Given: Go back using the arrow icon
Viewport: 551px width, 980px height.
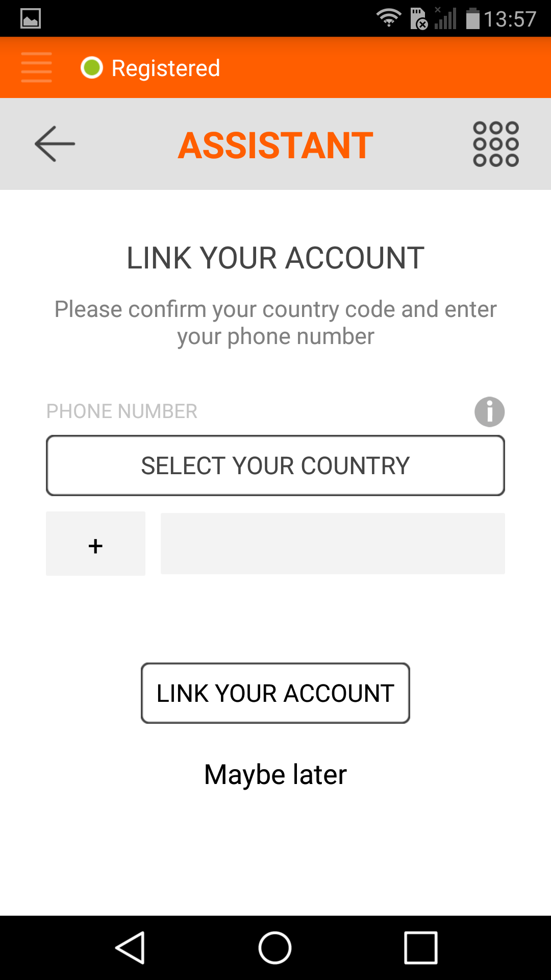Looking at the screenshot, I should click(x=55, y=144).
